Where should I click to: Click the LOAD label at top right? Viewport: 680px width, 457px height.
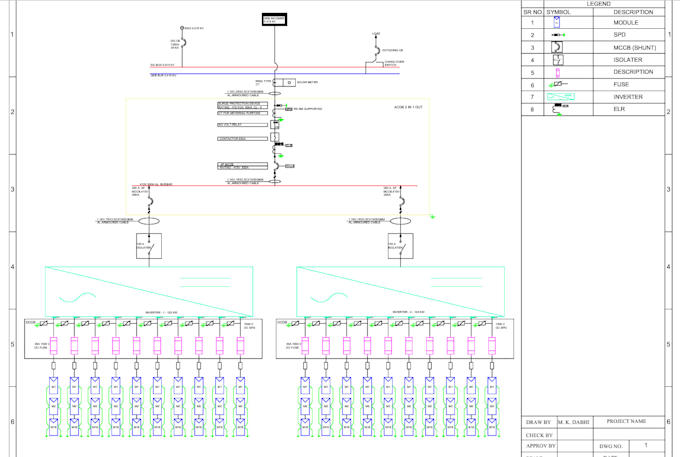(376, 33)
